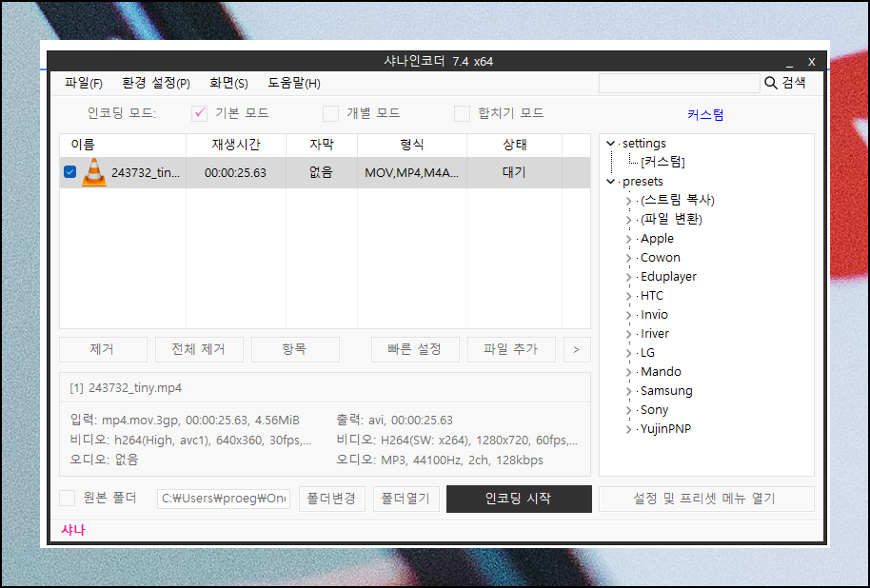Viewport: 870px width, 588px height.
Task: Click the pink 샤나 status link
Action: (73, 530)
